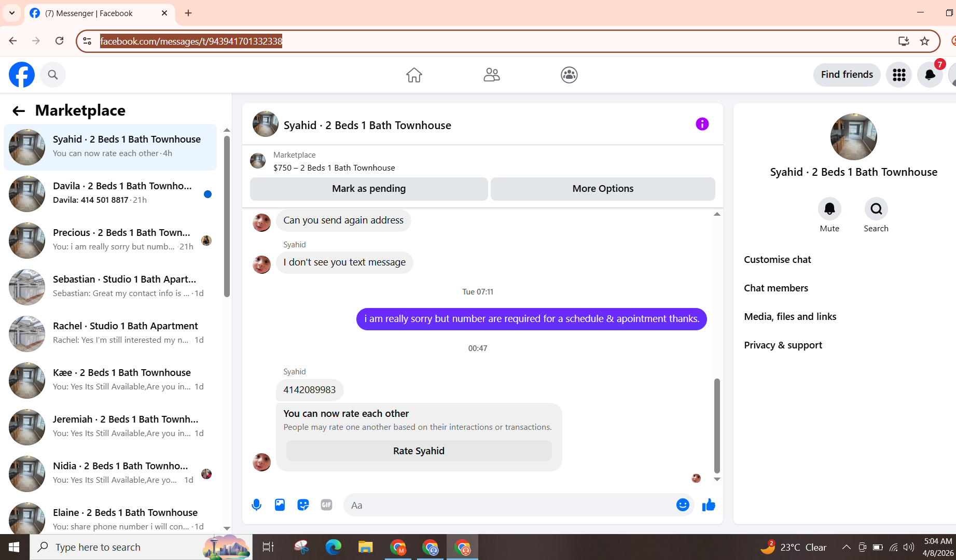Image resolution: width=956 pixels, height=560 pixels.
Task: Click the Rate Syahid button
Action: coord(419,451)
